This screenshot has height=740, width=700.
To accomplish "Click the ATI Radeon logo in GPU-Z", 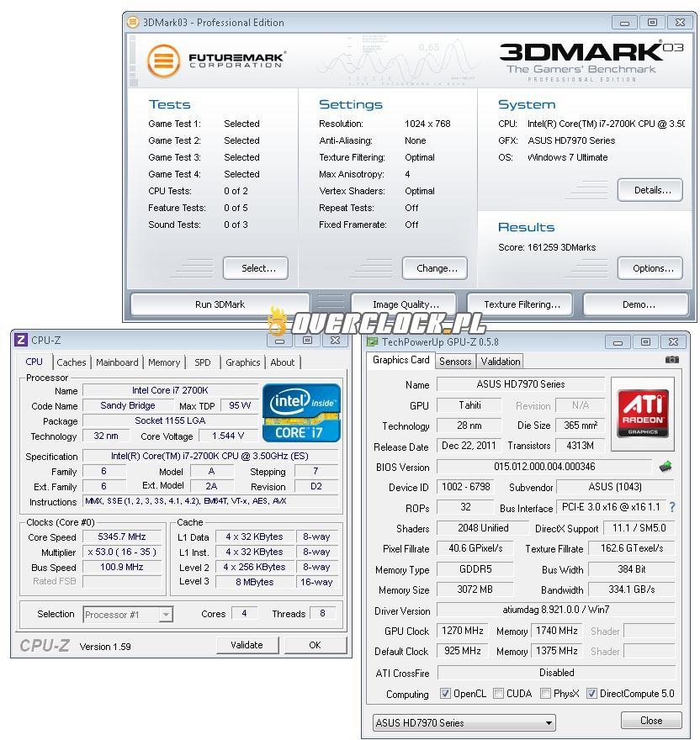I will pos(643,414).
